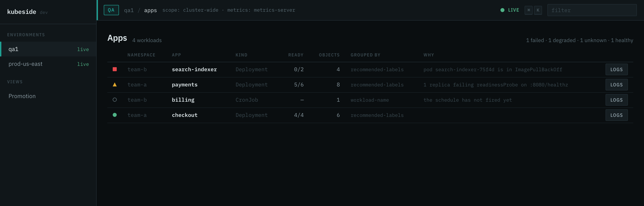Viewport: 644px width, 206px height.
Task: Open logs for search-indexer
Action: [x=616, y=69]
